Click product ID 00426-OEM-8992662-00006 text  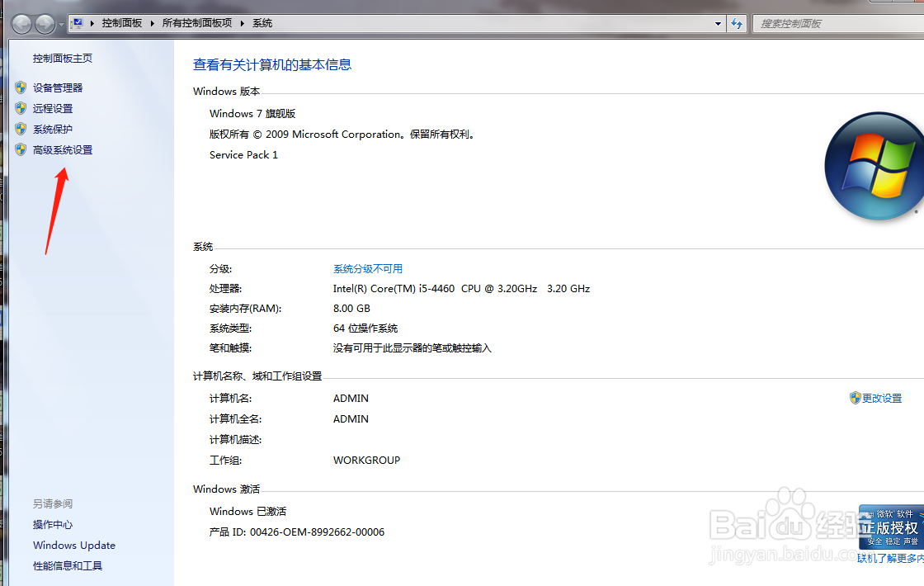[x=317, y=532]
